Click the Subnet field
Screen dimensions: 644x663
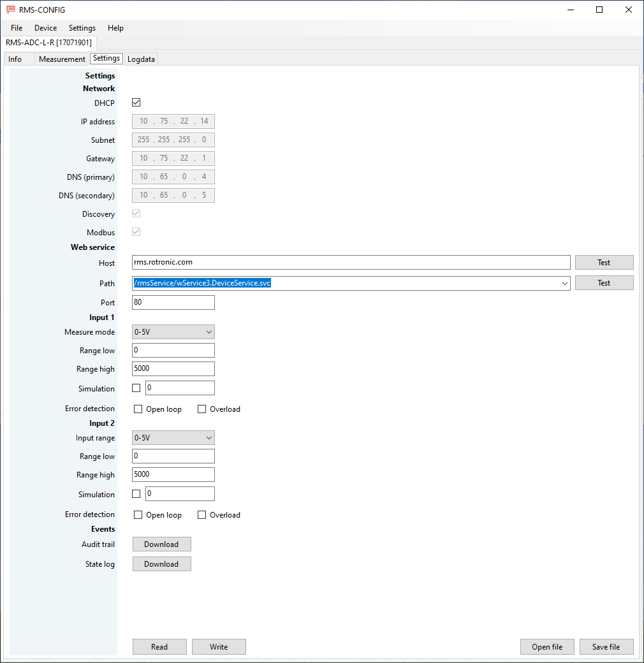click(x=173, y=140)
